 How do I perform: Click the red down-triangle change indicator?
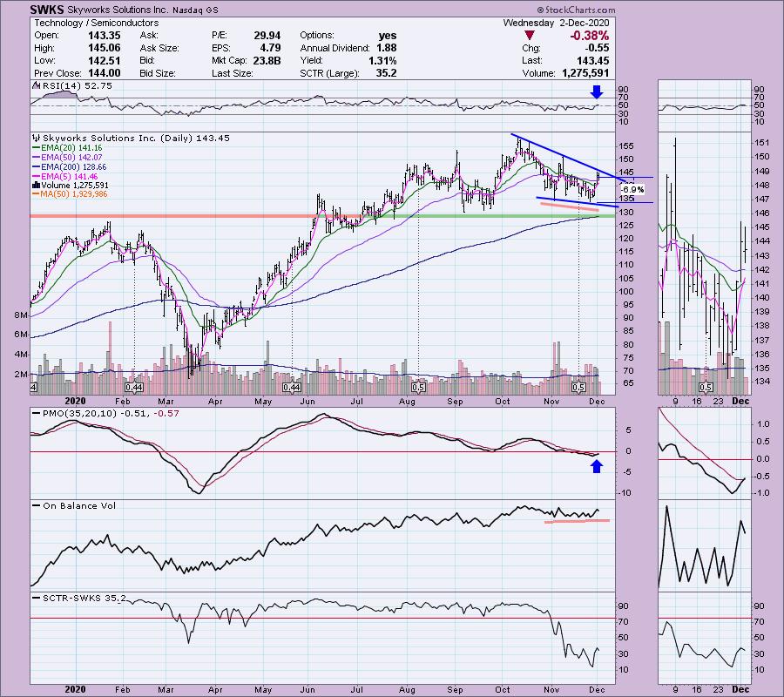[530, 36]
